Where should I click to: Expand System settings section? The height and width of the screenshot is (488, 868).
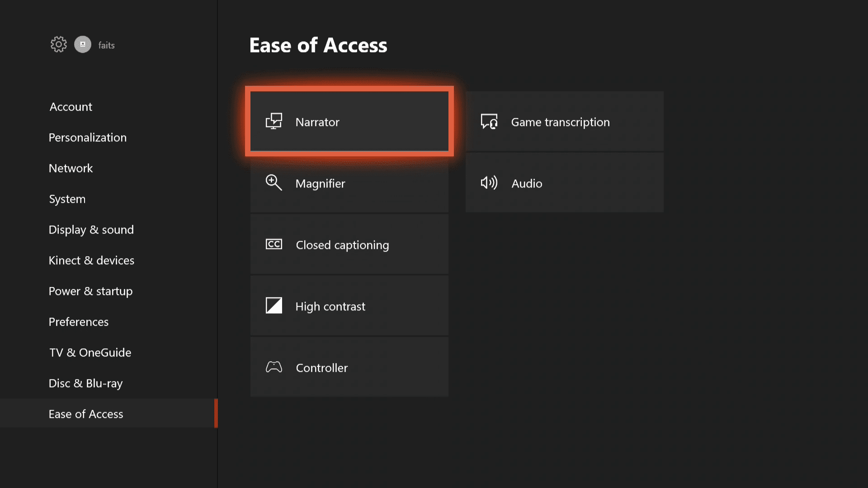67,198
